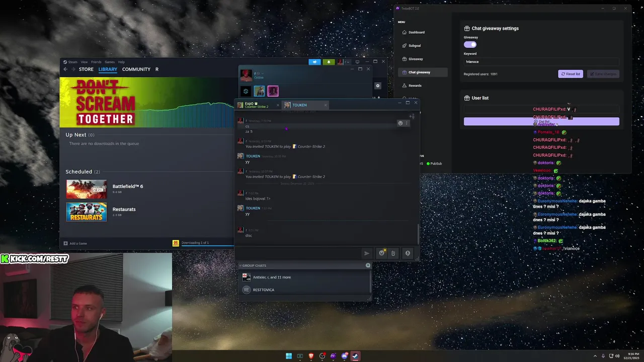
Task: Go to the Steam LIBRARY tab
Action: tap(108, 69)
